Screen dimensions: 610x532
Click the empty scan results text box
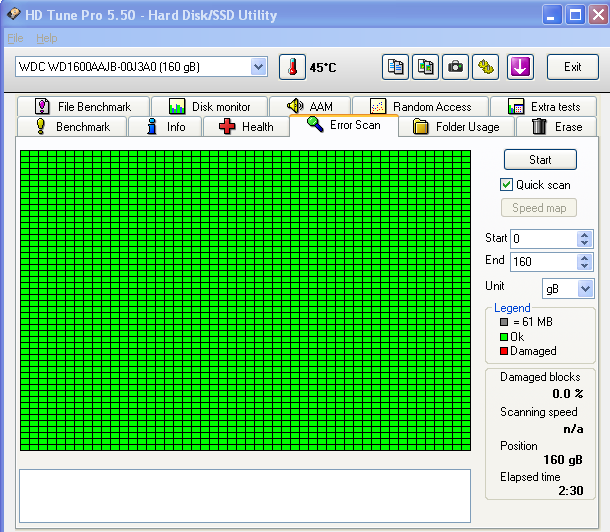pos(245,496)
